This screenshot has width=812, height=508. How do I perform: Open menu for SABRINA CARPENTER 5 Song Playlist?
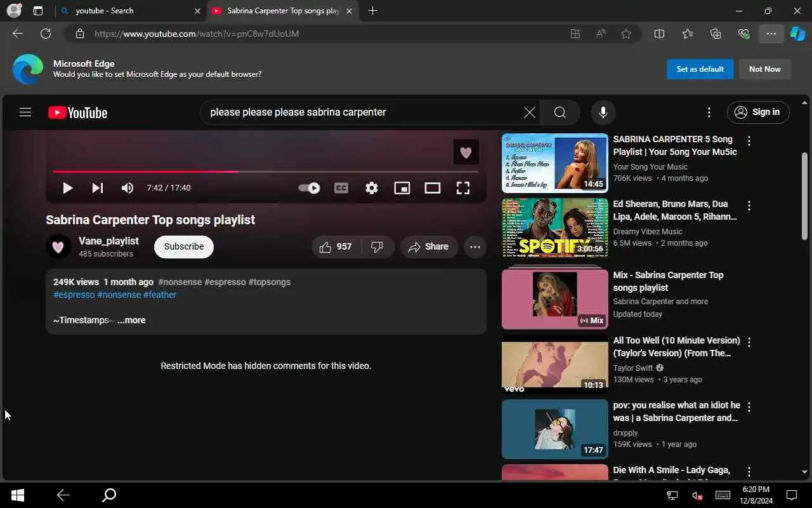pyautogui.click(x=749, y=141)
